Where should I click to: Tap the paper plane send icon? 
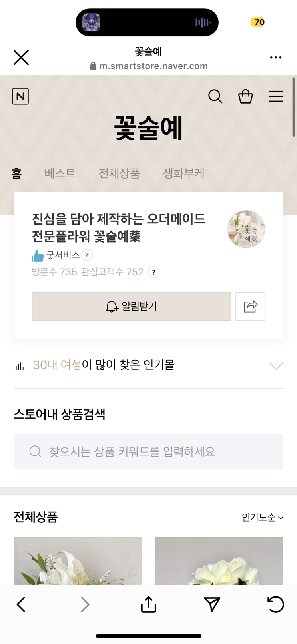(212, 604)
